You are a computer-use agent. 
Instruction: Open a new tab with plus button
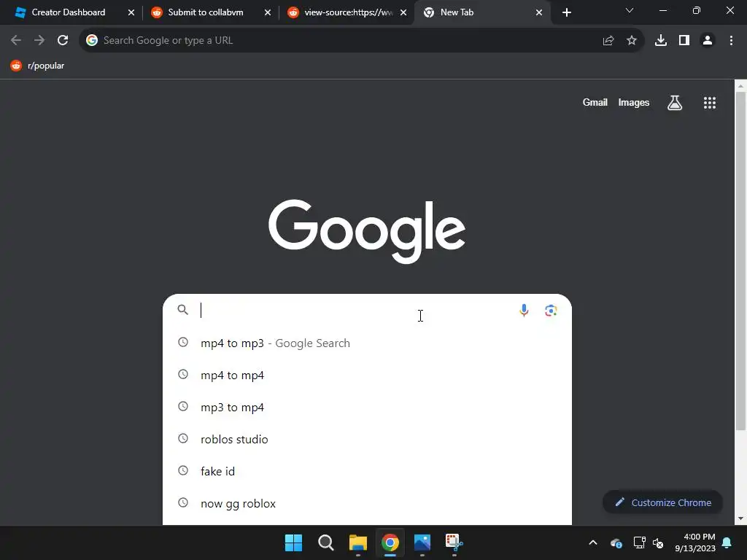[566, 12]
